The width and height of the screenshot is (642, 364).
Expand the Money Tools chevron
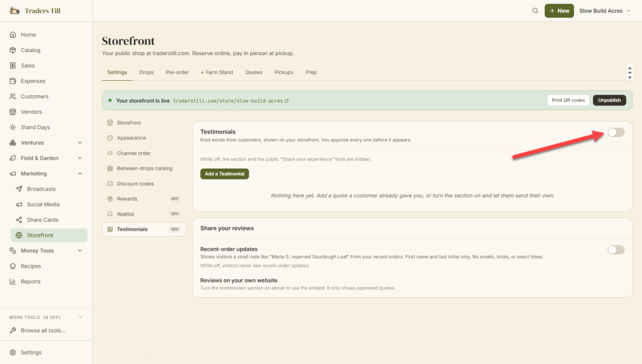point(80,251)
